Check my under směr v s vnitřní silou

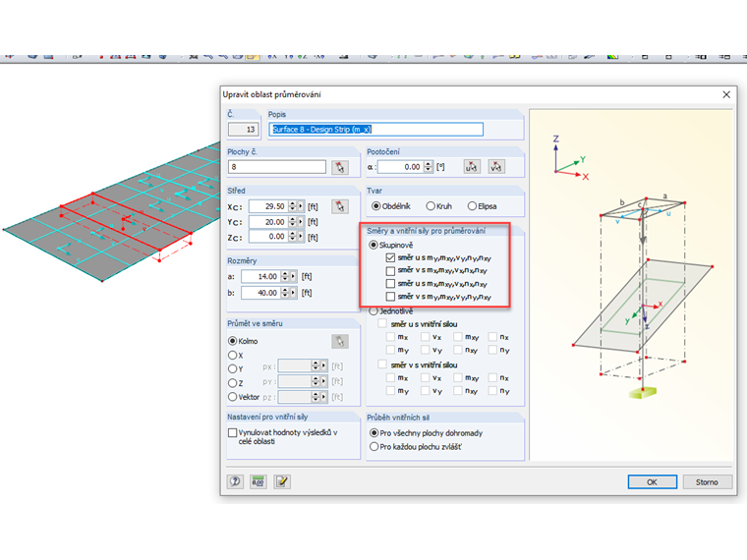[x=390, y=390]
